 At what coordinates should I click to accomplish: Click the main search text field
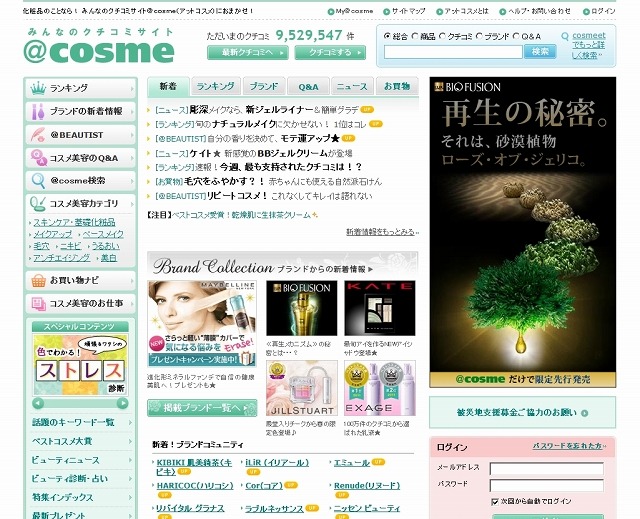point(453,52)
